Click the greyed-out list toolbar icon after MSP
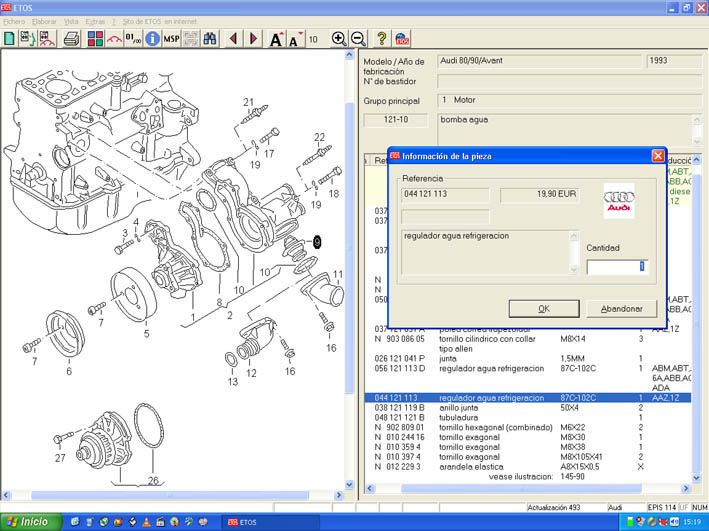The image size is (709, 531). tap(191, 38)
